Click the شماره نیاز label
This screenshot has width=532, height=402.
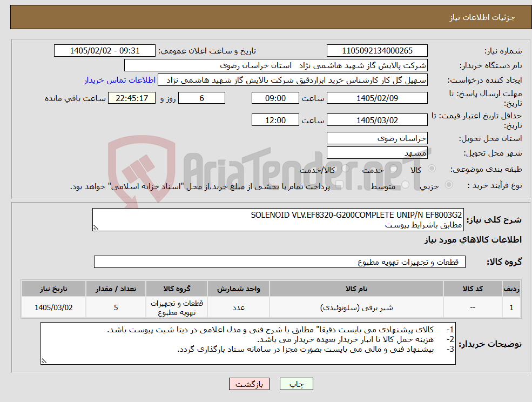point(503,51)
